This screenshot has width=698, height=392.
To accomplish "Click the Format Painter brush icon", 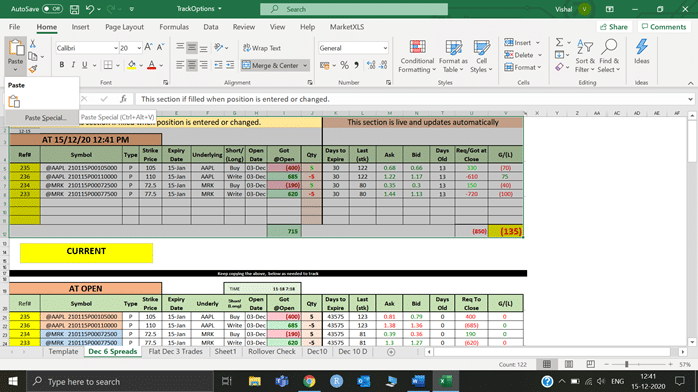I will tap(32, 69).
